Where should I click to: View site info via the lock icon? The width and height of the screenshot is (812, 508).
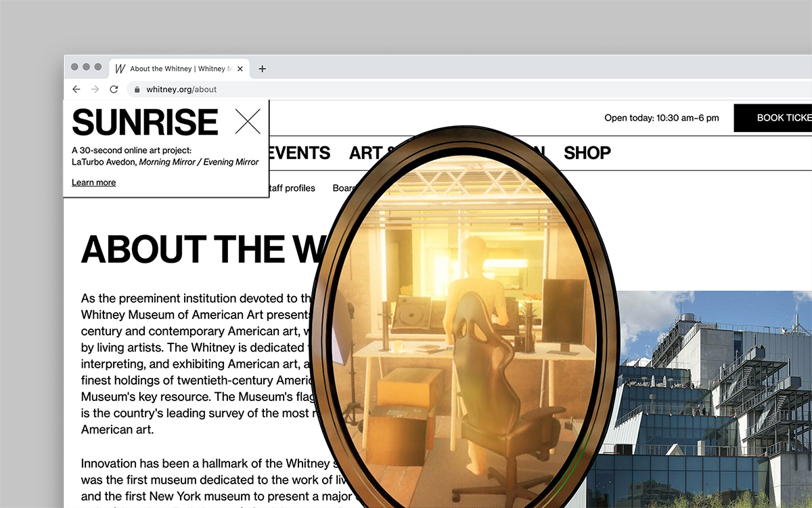137,89
